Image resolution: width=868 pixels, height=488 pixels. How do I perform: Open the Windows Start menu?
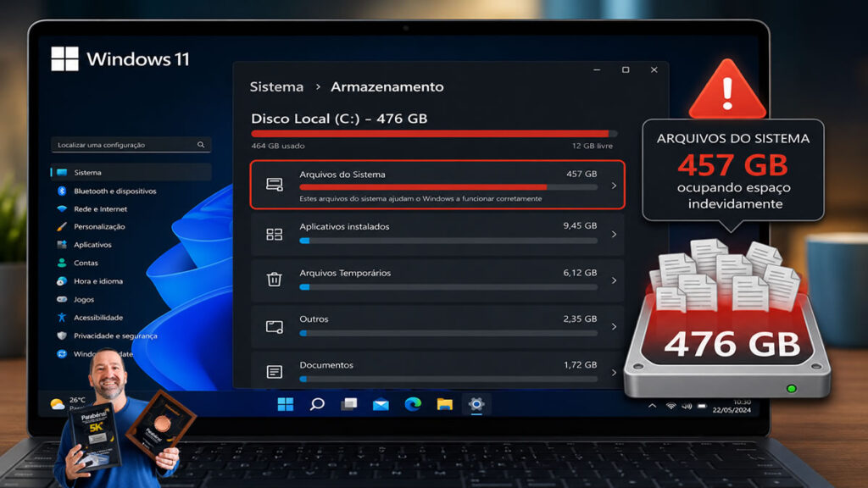(286, 404)
